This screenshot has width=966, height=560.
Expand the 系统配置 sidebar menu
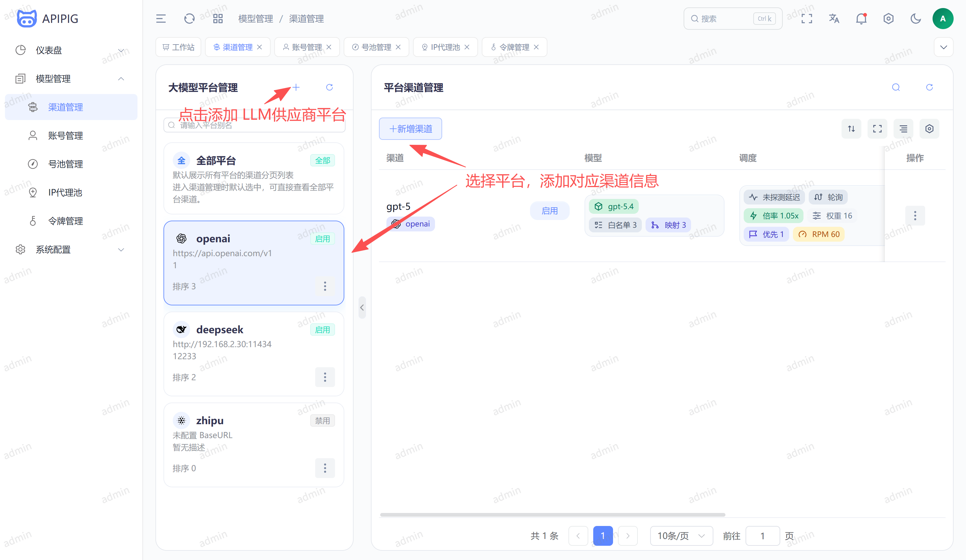click(x=71, y=250)
